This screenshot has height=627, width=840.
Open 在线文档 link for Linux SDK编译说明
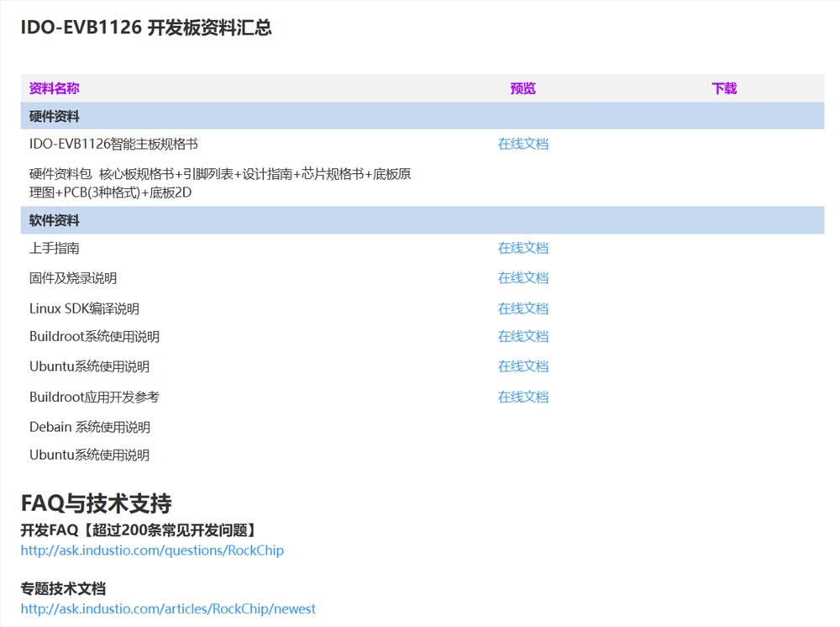tap(522, 308)
